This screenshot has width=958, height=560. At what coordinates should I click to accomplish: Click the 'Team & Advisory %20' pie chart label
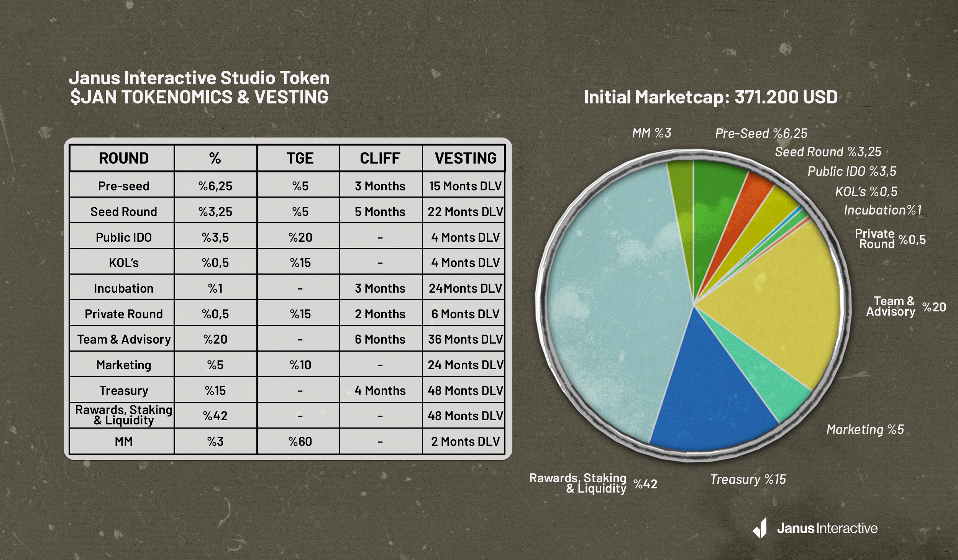906,306
